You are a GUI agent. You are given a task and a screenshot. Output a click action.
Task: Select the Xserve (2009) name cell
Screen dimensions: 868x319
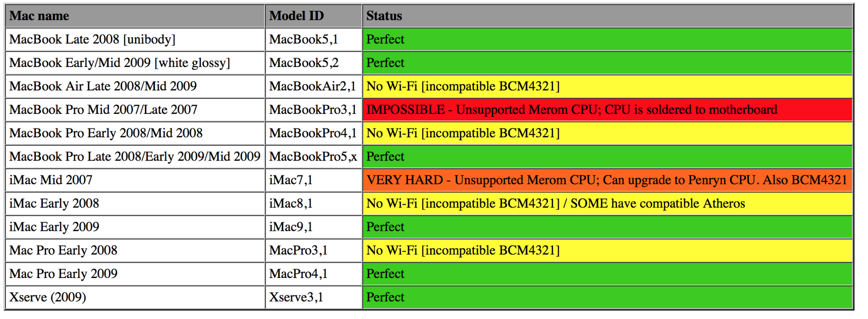[135, 297]
